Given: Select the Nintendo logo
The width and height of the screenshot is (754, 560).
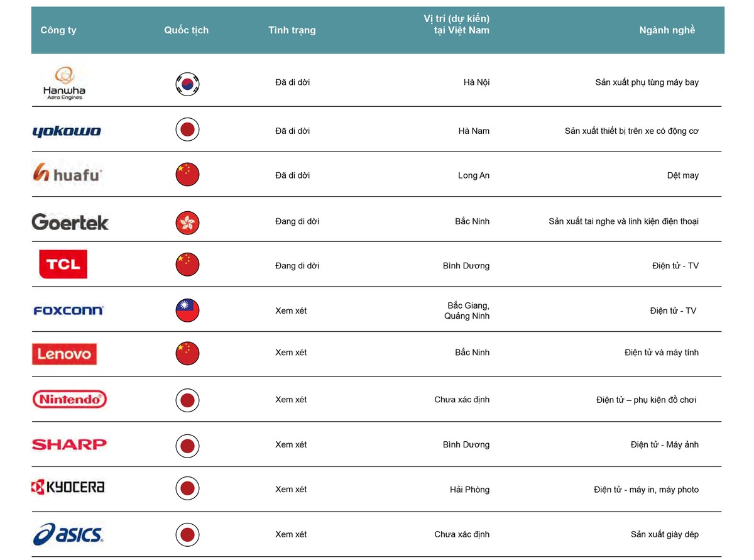Looking at the screenshot, I should point(69,399).
